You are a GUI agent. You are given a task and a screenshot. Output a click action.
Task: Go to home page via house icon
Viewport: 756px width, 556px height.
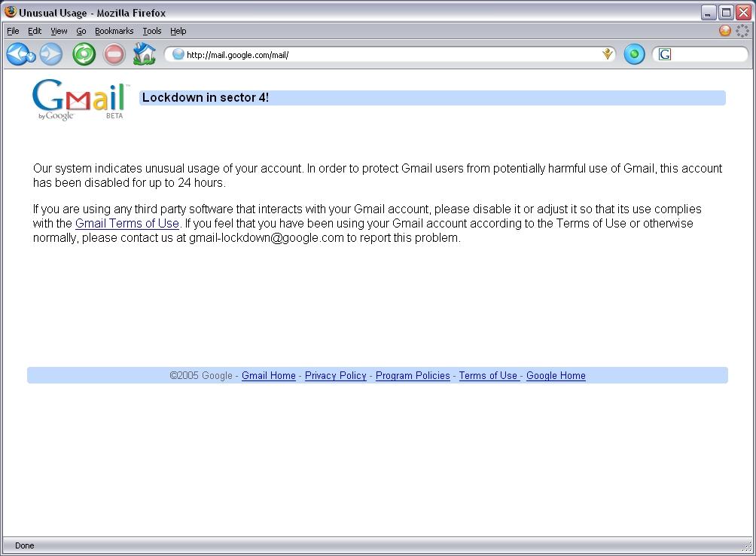click(x=144, y=53)
